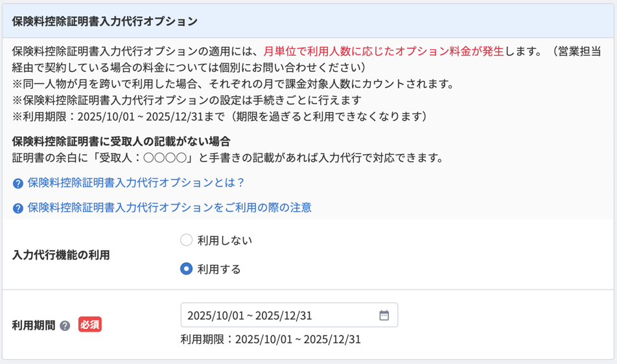Open the calendar picker icon in date field
The image size is (617, 364).
click(x=384, y=315)
